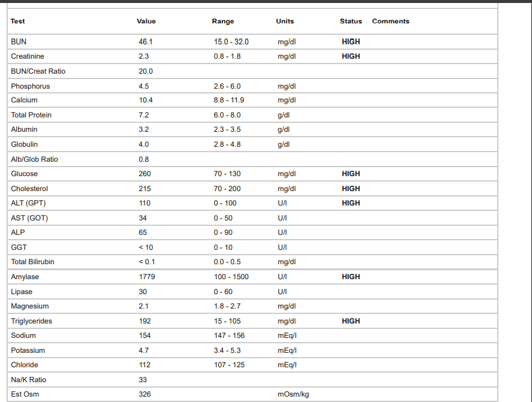The height and width of the screenshot is (402, 532).
Task: Click the HIGH status in Triglycerides row
Action: coord(350,321)
